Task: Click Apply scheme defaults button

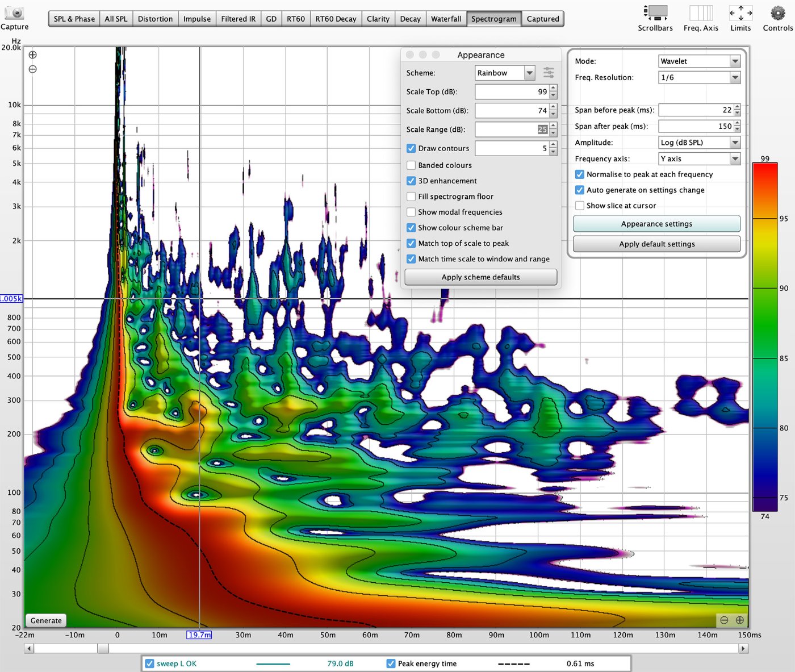Action: [x=480, y=277]
